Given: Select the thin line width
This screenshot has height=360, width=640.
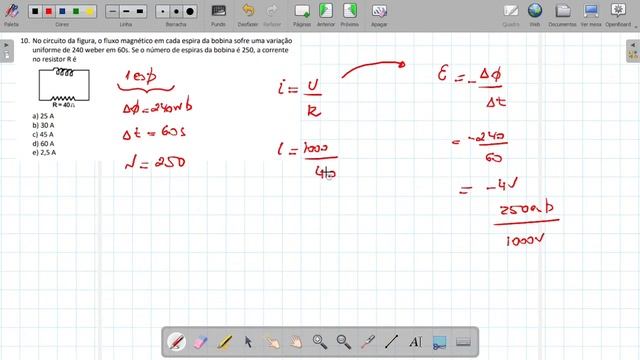Looking at the screenshot, I should coord(112,11).
